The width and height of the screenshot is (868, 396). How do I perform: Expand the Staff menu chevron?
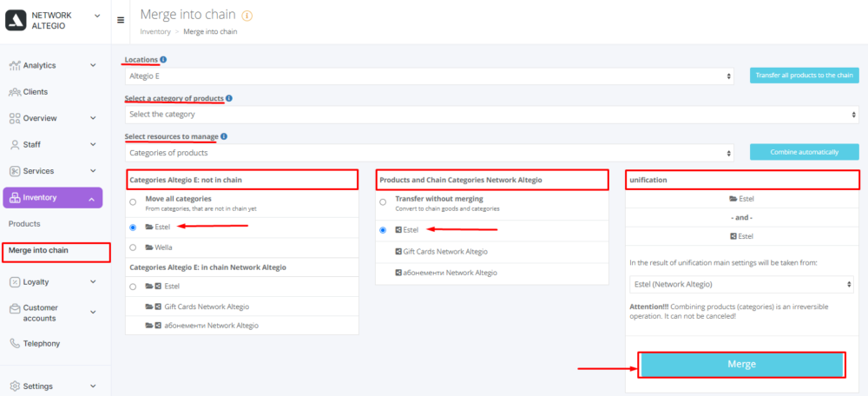[93, 144]
